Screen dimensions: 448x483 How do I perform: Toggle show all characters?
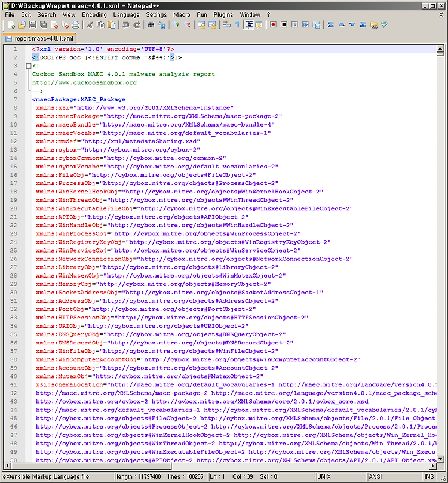click(237, 25)
